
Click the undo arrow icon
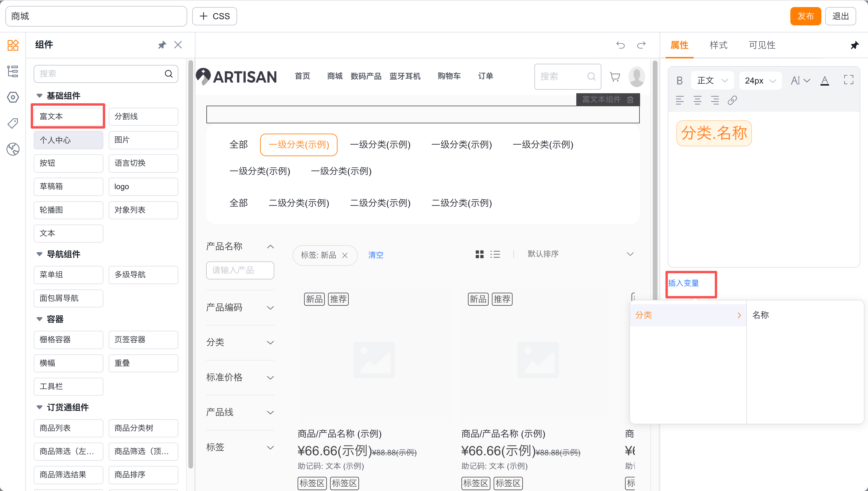[x=620, y=45]
